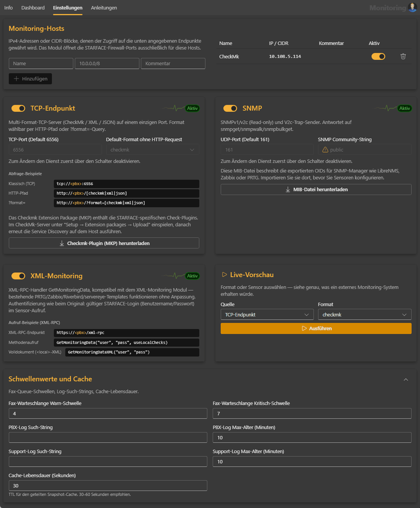Screen dimensions: 420x508
Task: Click the heartbeat pulse icon in TCP-Endpunkt
Action: pyautogui.click(x=173, y=108)
